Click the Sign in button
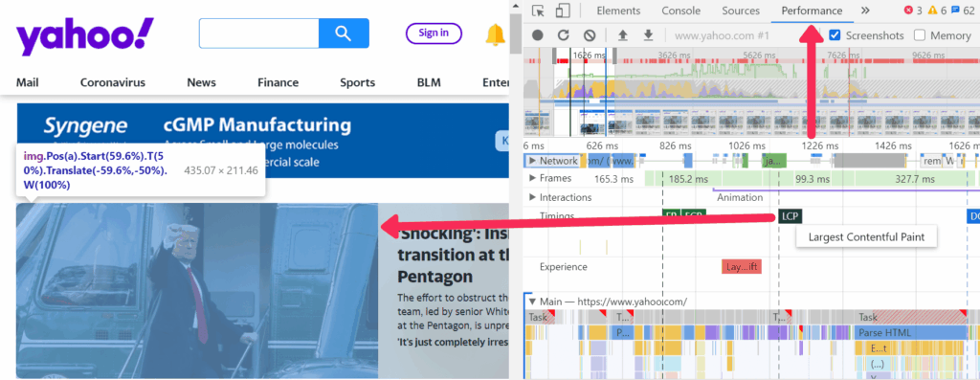This screenshot has width=980, height=380. [434, 34]
